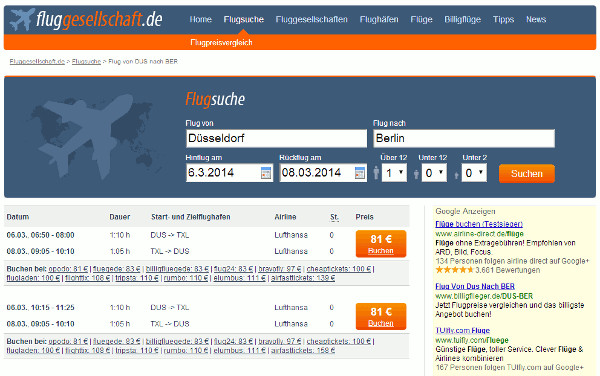Click flight time '06.03., 10:15 - 11:25'

[x=41, y=308]
